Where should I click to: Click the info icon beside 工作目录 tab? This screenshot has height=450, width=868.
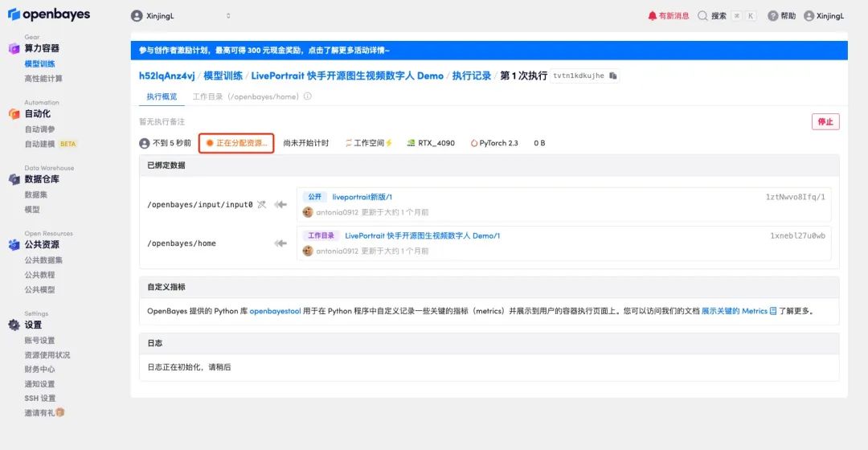(307, 96)
